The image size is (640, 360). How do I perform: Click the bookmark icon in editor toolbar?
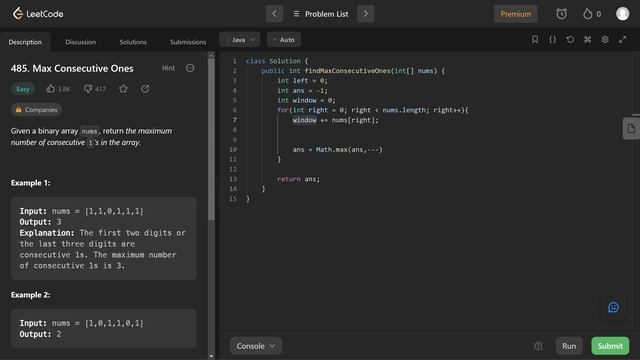535,39
